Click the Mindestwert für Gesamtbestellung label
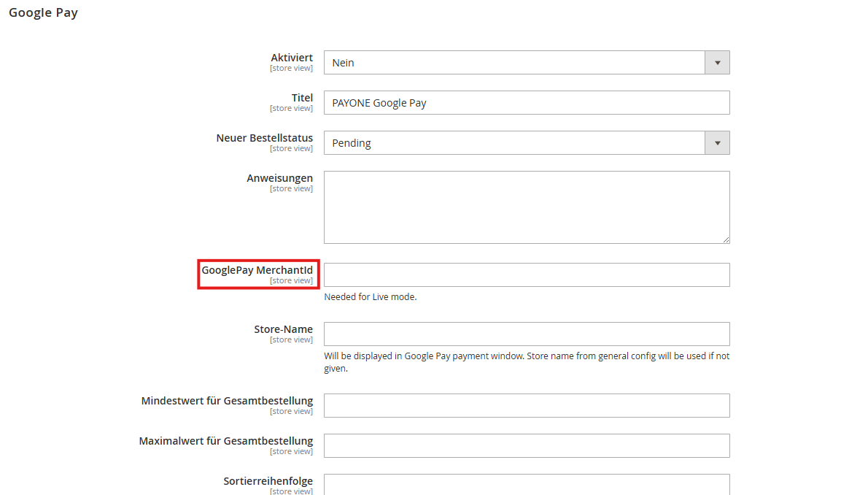 [227, 401]
